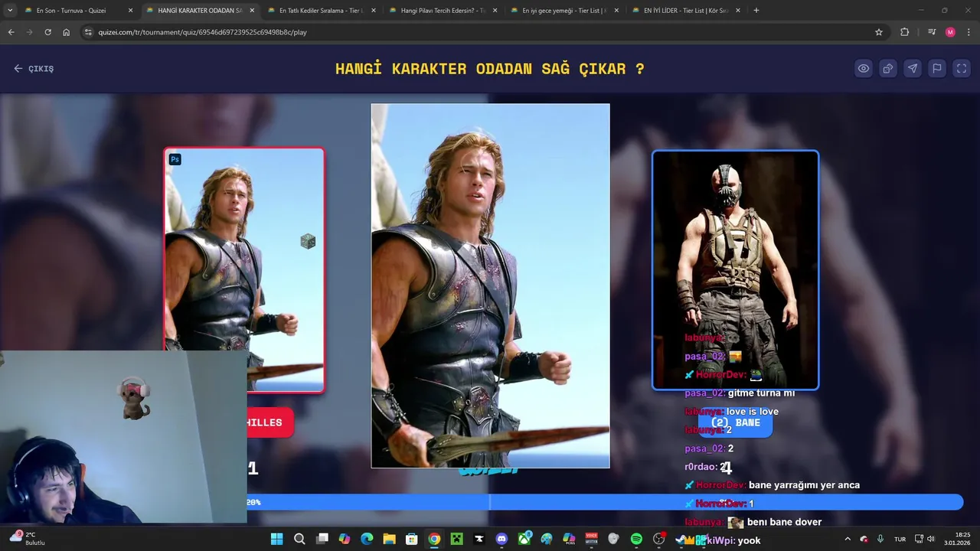Screen dimensions: 980x551
Task: Click the site information icon in address bar
Action: coord(88,32)
